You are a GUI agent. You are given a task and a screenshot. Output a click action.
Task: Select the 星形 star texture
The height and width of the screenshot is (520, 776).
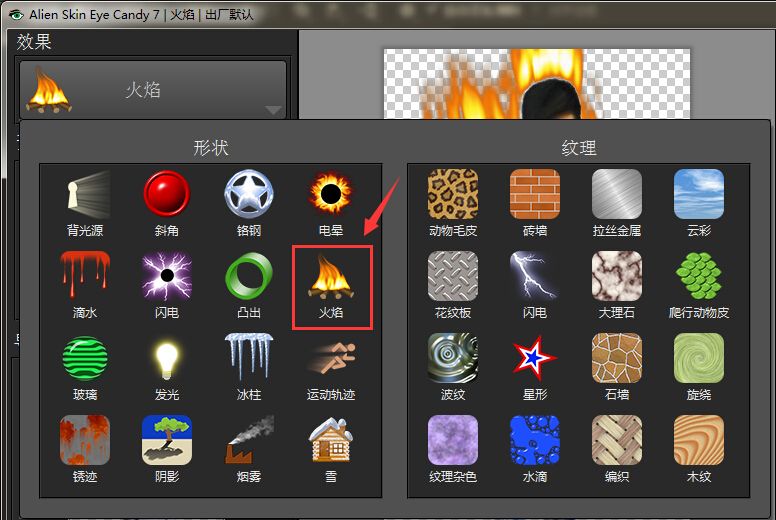(x=535, y=367)
